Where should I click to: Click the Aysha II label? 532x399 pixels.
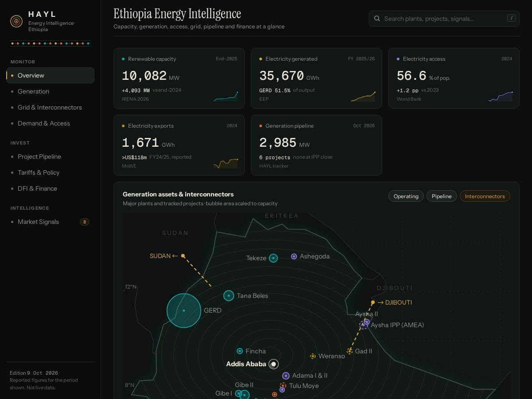[367, 314]
